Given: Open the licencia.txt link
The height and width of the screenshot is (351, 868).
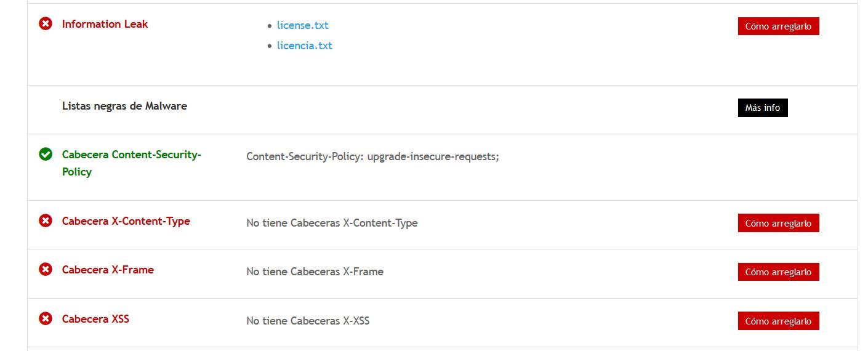Looking at the screenshot, I should tap(304, 46).
